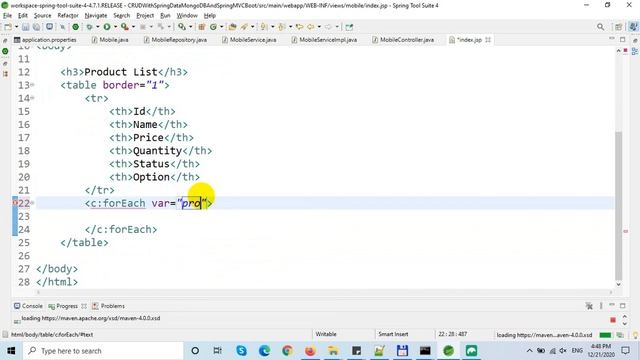This screenshot has width=640, height=360.
Task: Open Firefox from the taskbar
Action: click(x=310, y=351)
